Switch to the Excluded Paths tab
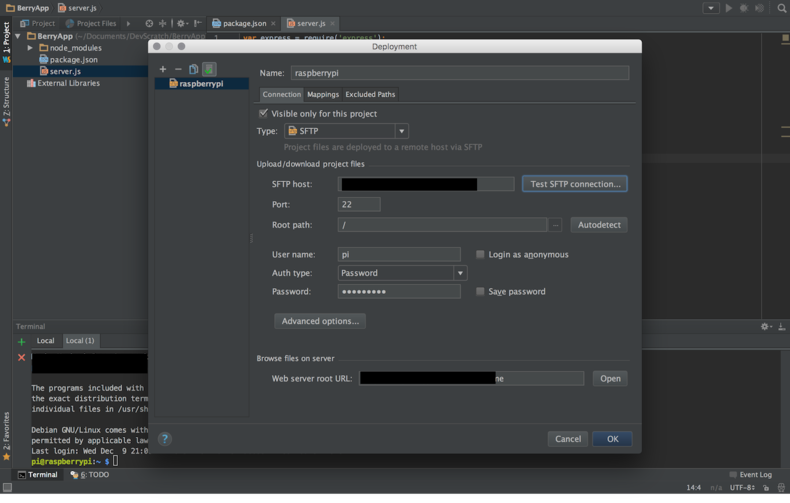Screen dimensions: 790x503 [x=370, y=94]
